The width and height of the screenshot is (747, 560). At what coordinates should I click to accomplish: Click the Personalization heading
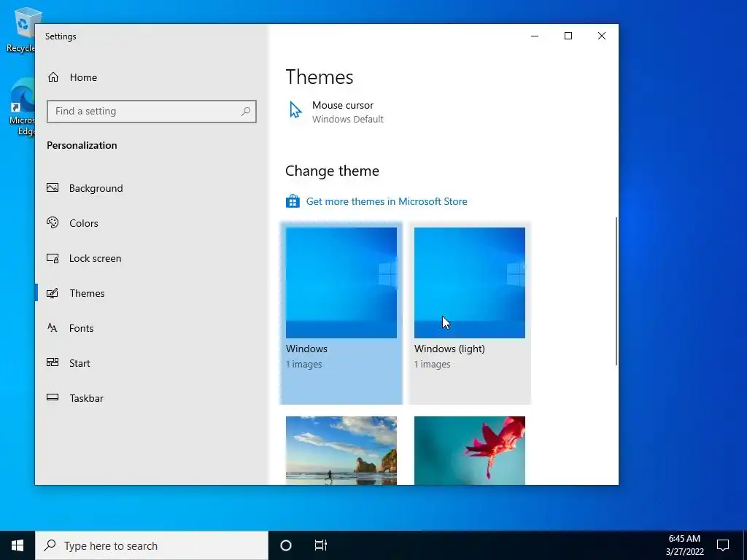coord(82,145)
